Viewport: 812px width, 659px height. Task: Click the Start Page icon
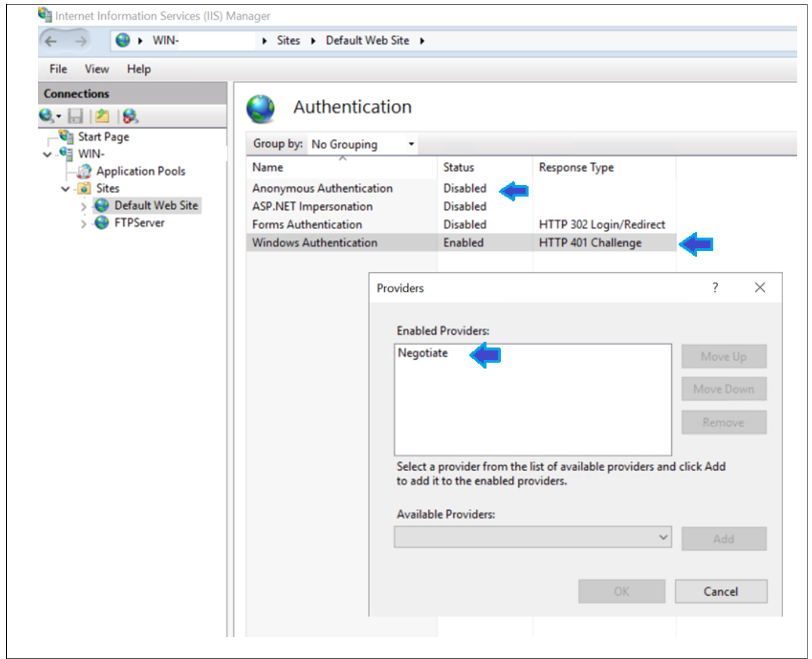coord(66,137)
